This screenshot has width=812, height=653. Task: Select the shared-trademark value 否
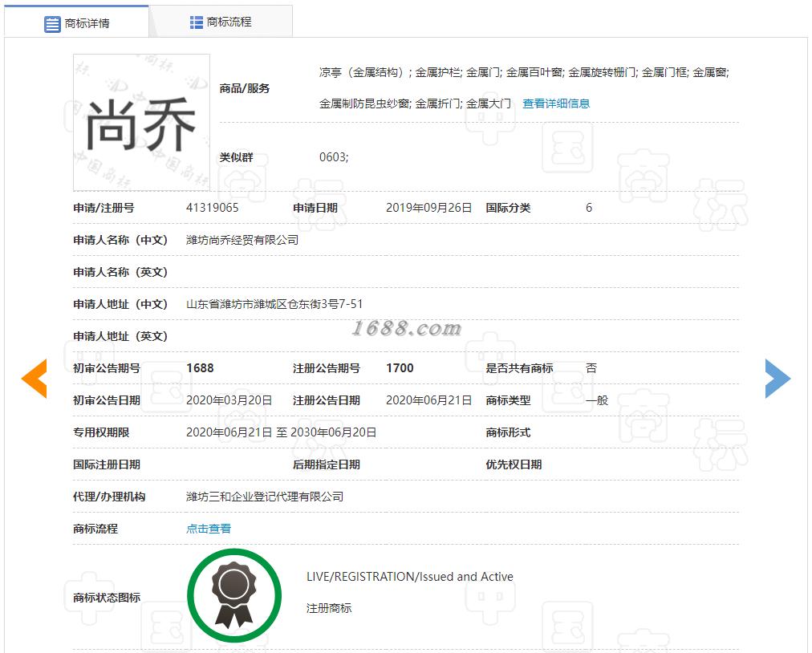[591, 368]
